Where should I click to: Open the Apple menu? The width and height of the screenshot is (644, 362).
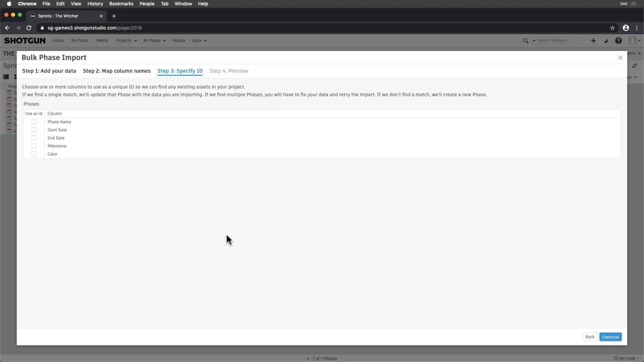tap(9, 4)
